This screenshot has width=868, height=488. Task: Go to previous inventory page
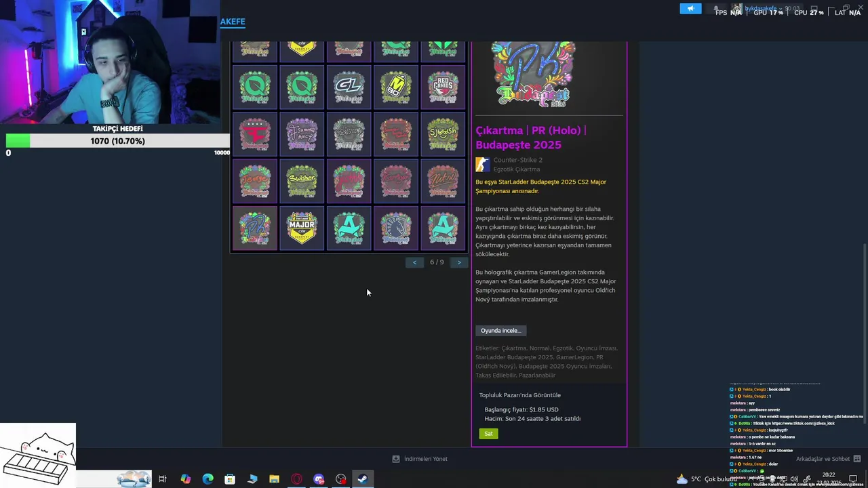click(414, 262)
